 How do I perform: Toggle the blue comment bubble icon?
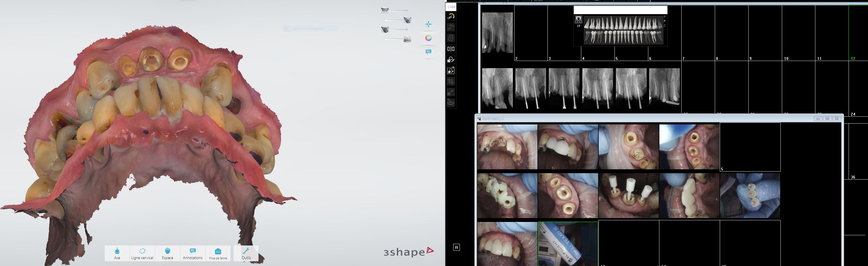coord(428,52)
